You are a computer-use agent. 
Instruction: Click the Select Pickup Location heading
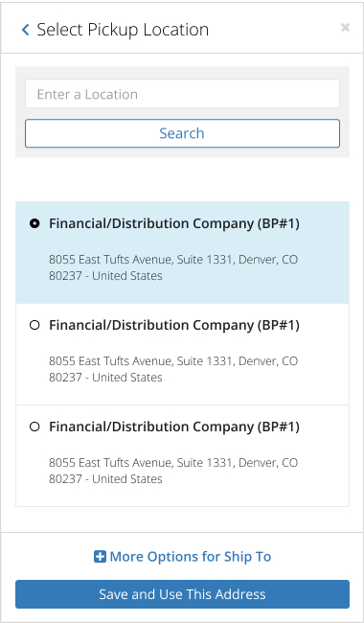click(123, 30)
